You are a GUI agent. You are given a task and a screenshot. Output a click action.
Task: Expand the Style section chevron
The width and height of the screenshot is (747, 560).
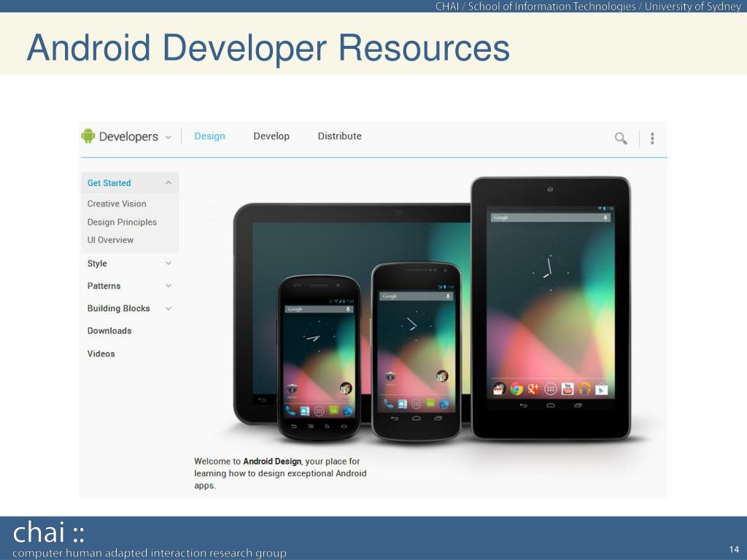169,262
